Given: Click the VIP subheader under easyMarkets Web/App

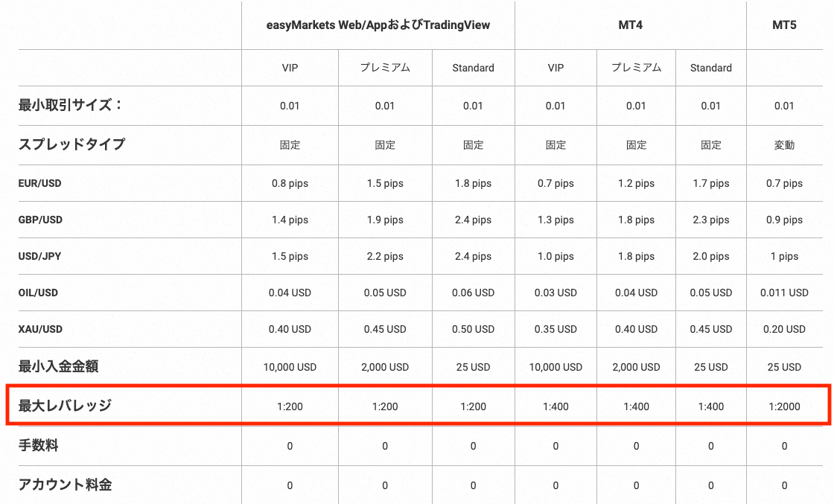Looking at the screenshot, I should pos(290,68).
